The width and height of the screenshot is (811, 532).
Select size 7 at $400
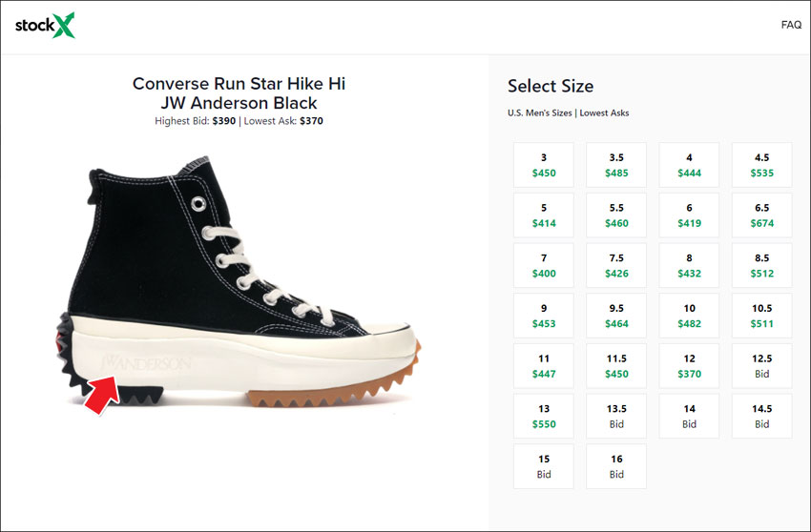[544, 267]
